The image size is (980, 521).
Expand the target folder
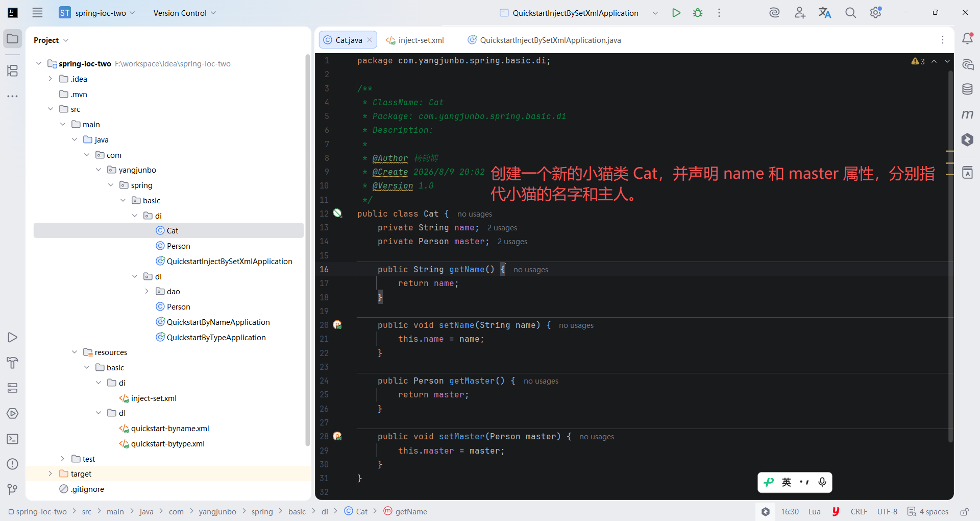click(51, 473)
